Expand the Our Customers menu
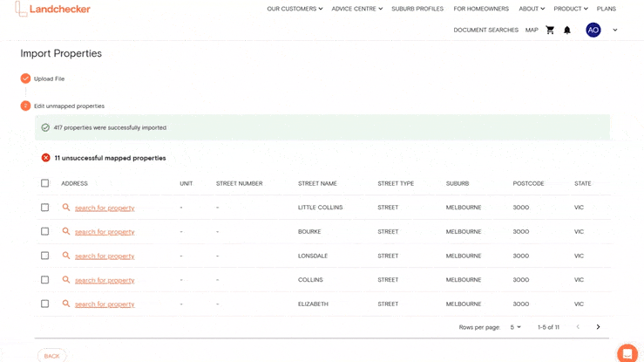644x362 pixels. pyautogui.click(x=295, y=9)
